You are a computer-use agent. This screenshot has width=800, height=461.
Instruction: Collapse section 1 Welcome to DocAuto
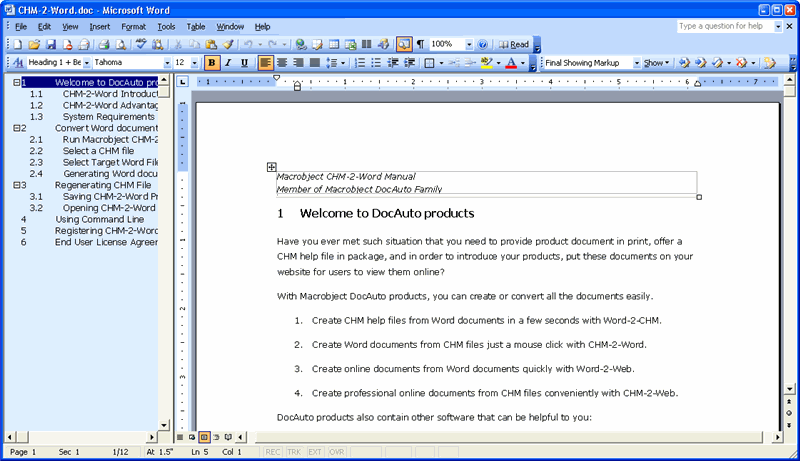point(17,82)
